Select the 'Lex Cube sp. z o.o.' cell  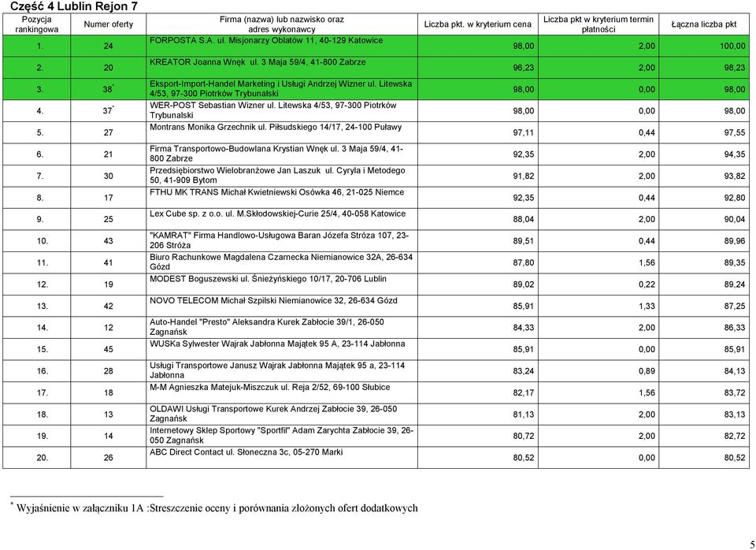[282, 219]
